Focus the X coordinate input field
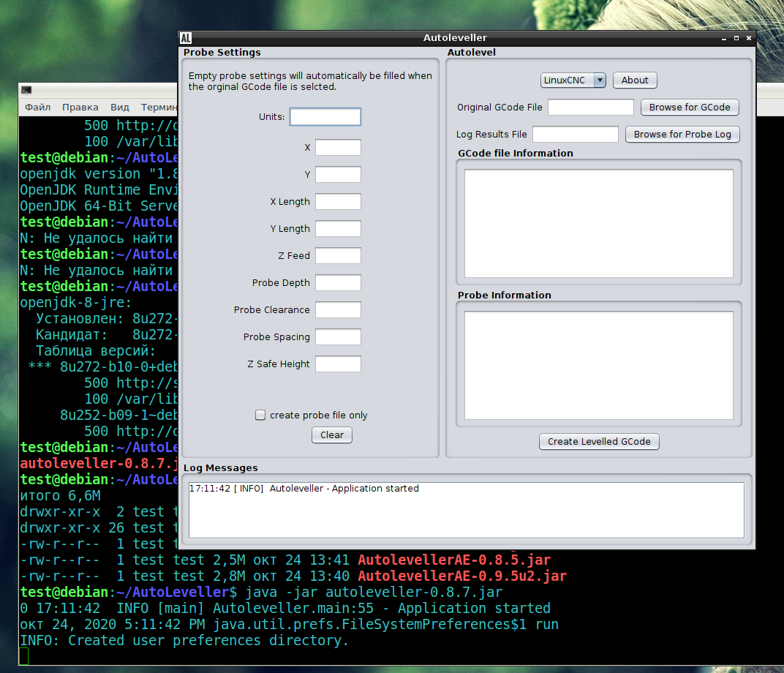 tap(338, 148)
